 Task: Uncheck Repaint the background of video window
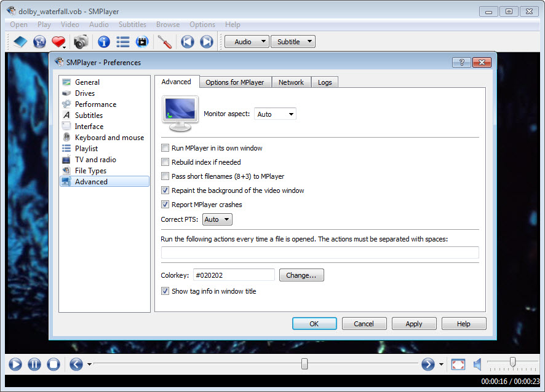(x=165, y=190)
